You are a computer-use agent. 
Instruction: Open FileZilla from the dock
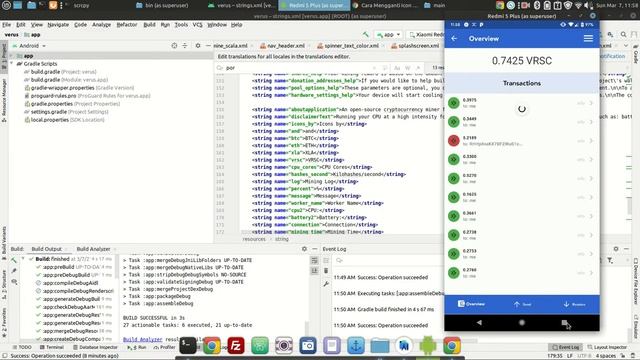click(236, 346)
